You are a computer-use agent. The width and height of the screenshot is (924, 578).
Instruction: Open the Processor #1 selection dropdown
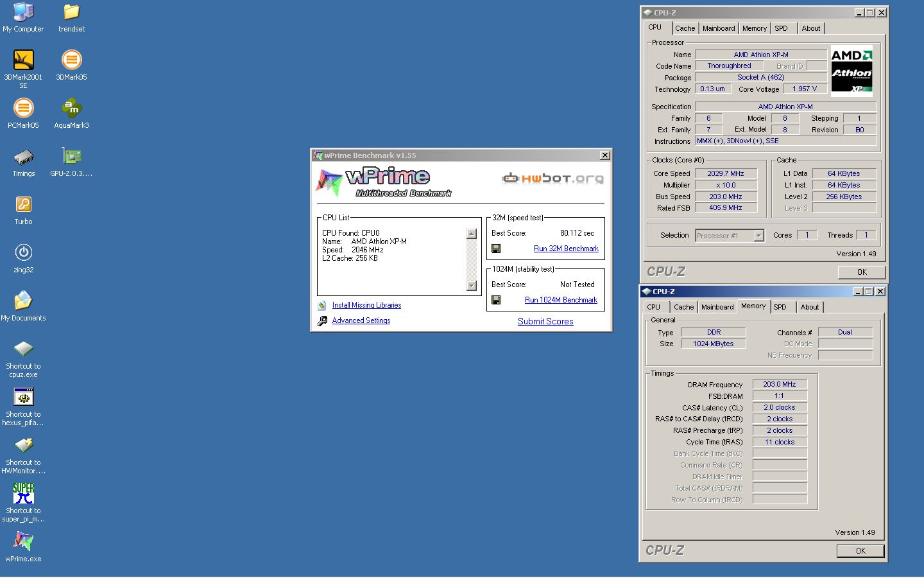(730, 236)
